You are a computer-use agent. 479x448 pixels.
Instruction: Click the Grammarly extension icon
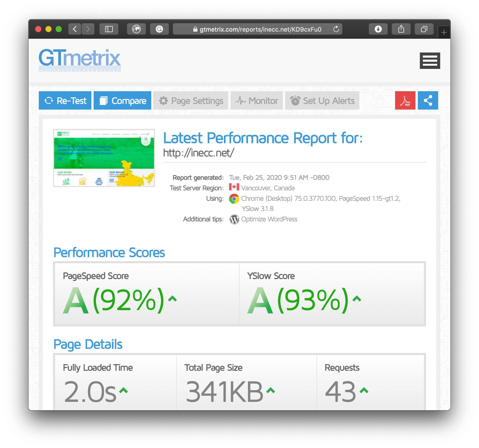(x=159, y=29)
